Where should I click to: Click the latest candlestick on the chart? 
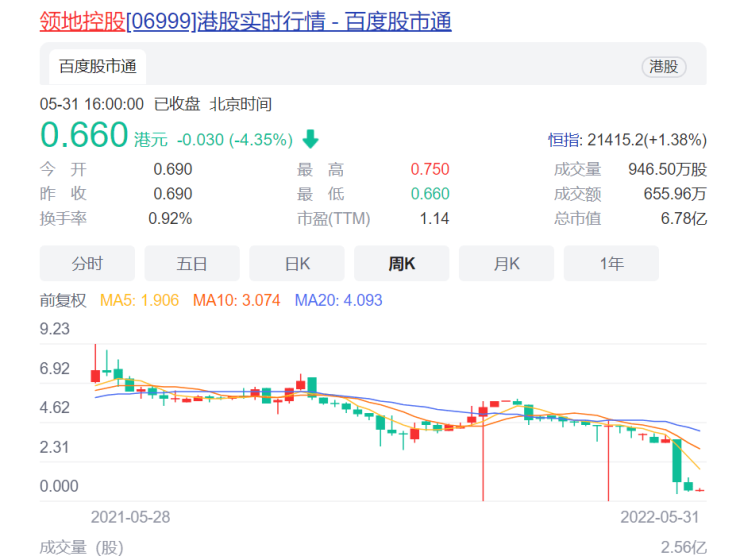(x=699, y=490)
